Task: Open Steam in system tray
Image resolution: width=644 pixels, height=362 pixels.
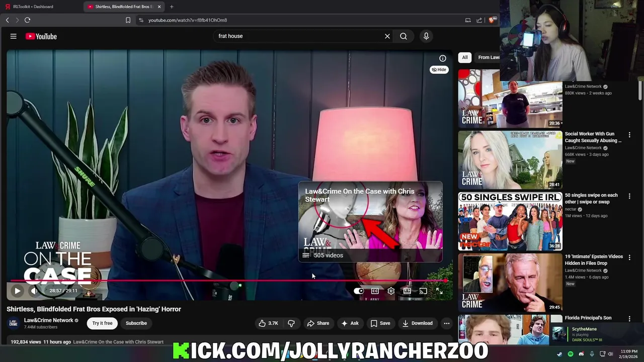Action: 559,354
